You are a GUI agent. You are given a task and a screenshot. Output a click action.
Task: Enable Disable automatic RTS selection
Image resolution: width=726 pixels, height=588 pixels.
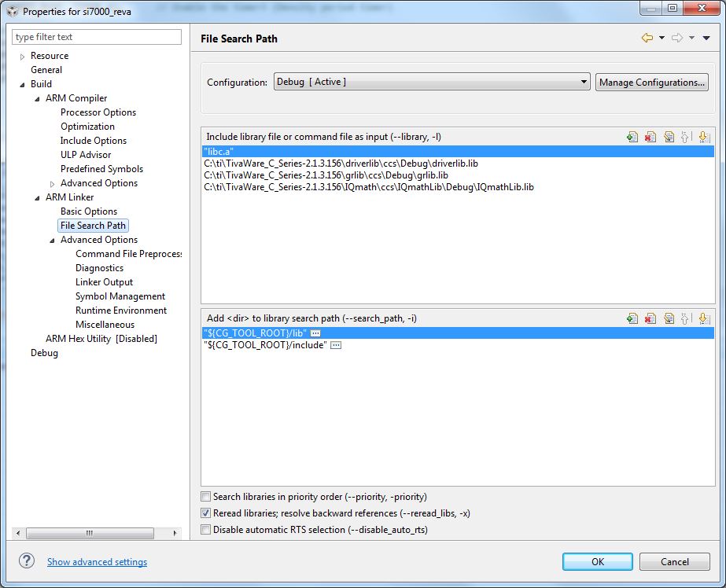(x=205, y=530)
